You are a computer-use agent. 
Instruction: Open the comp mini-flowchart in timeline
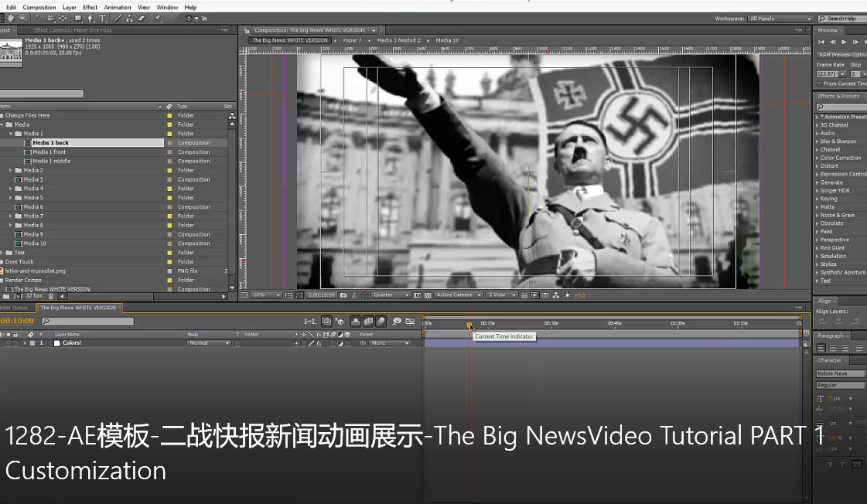click(x=310, y=321)
